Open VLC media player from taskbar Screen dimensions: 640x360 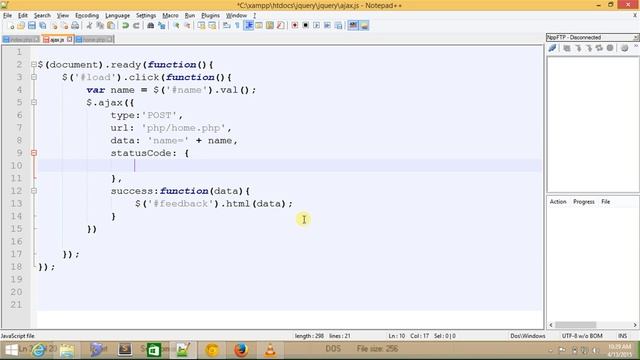270,350
